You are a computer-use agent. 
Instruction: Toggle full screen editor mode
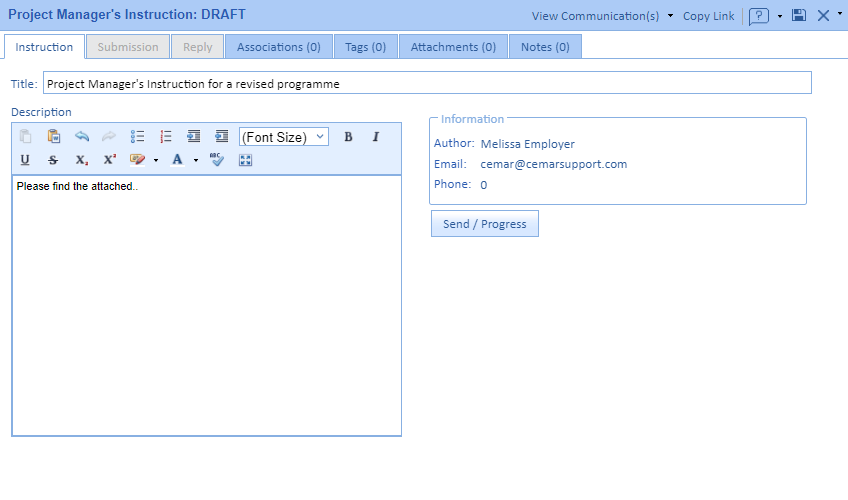245,160
